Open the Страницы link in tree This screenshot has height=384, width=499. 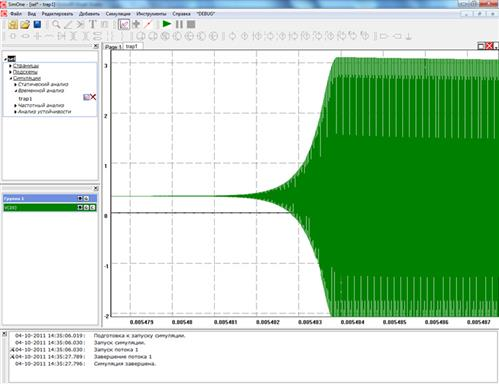click(26, 66)
